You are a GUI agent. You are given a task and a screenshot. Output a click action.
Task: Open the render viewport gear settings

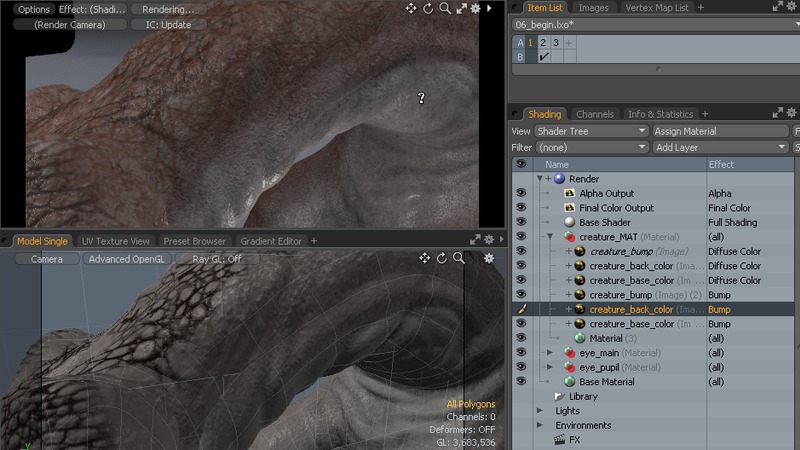475,8
